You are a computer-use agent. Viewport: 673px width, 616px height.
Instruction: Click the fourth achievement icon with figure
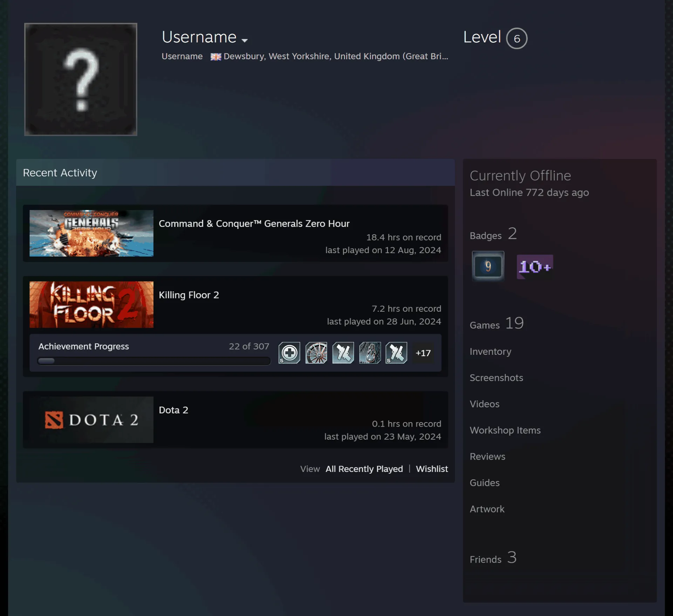[x=370, y=353]
